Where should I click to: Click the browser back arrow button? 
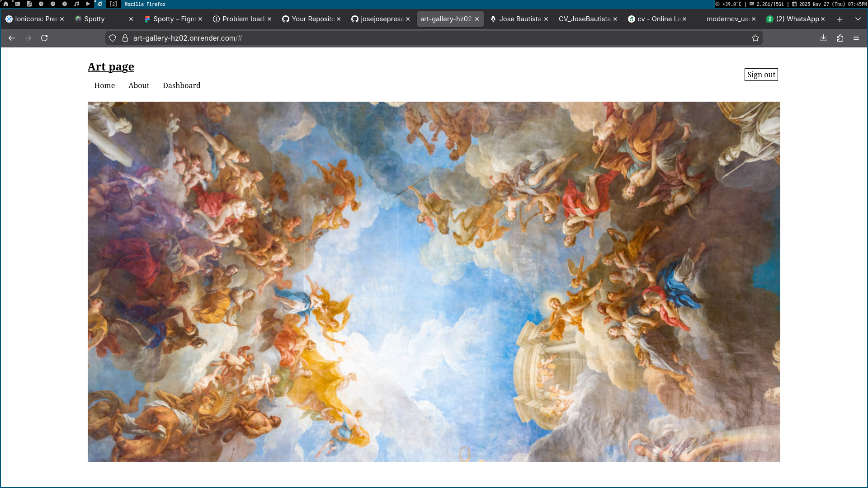(x=12, y=38)
